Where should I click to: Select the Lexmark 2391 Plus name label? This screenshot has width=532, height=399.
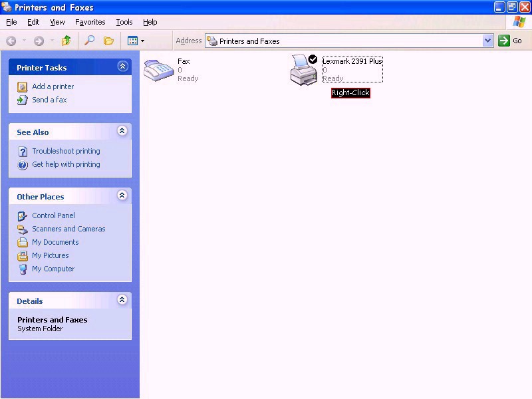352,61
